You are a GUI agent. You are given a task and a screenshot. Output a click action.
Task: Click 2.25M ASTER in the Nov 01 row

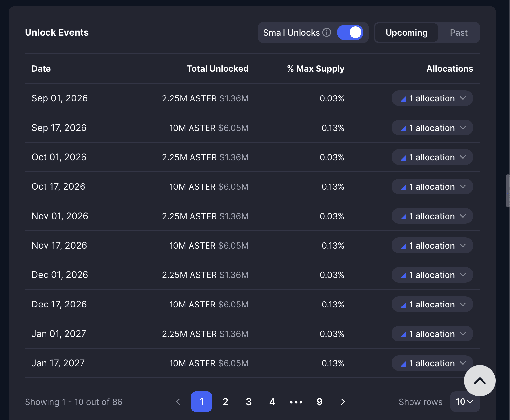click(190, 216)
